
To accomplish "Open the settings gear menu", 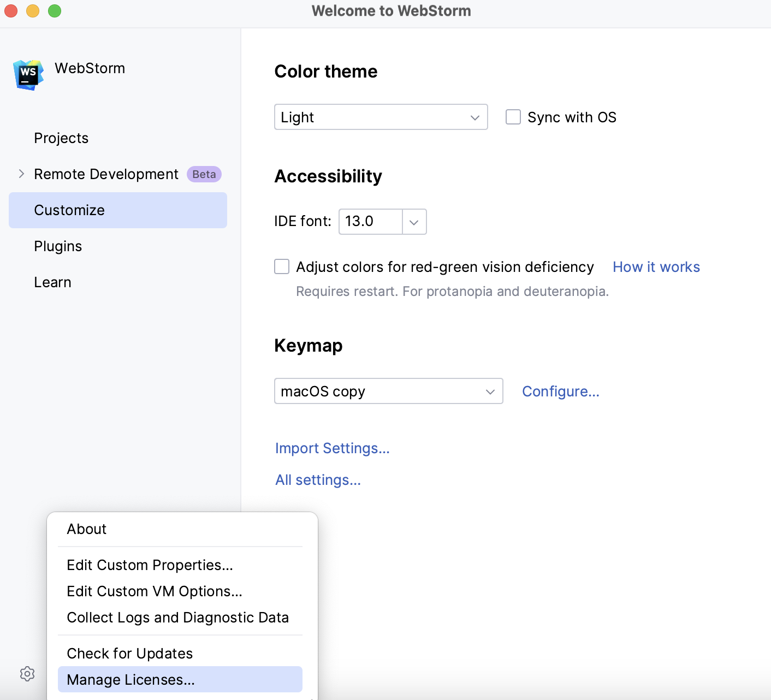I will 27,673.
